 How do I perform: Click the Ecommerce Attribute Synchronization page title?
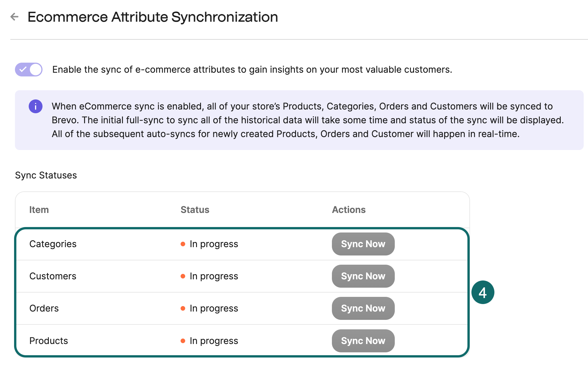click(153, 17)
